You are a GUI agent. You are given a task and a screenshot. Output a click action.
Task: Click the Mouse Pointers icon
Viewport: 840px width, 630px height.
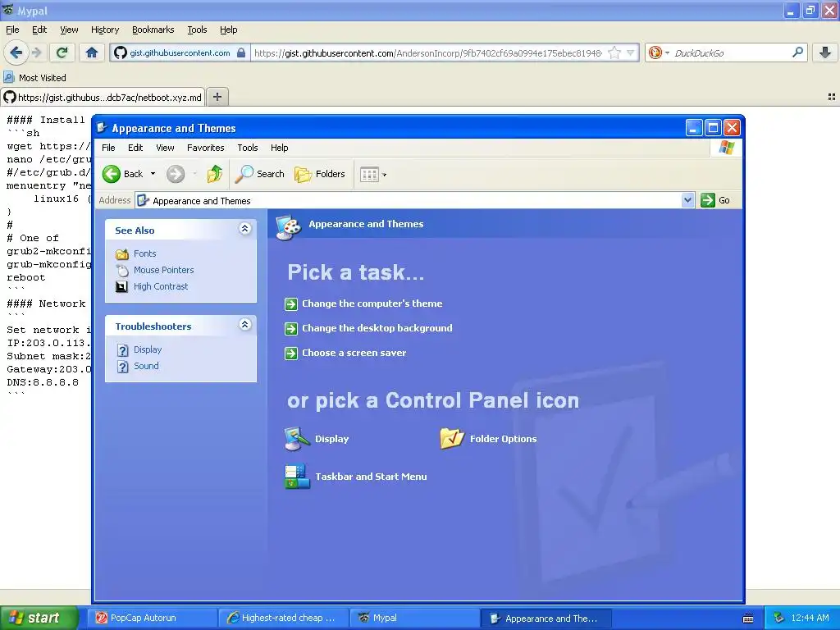click(x=122, y=270)
